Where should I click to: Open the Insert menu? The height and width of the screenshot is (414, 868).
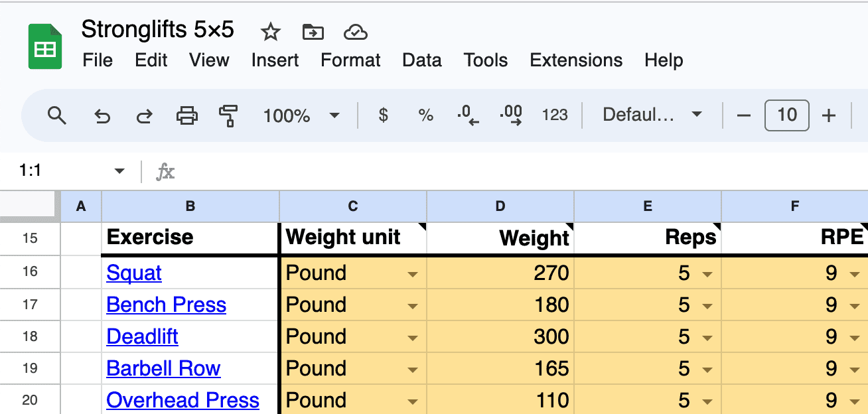point(275,60)
